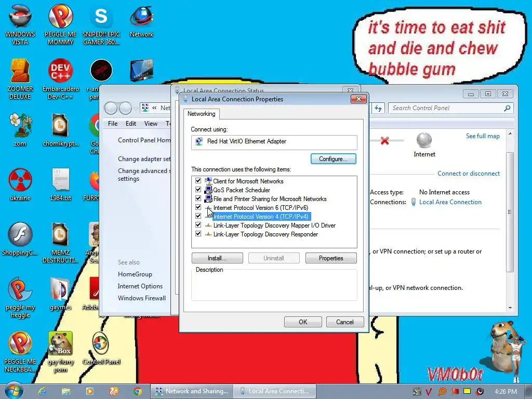
Task: Cancel the connection properties dialog
Action: (345, 322)
